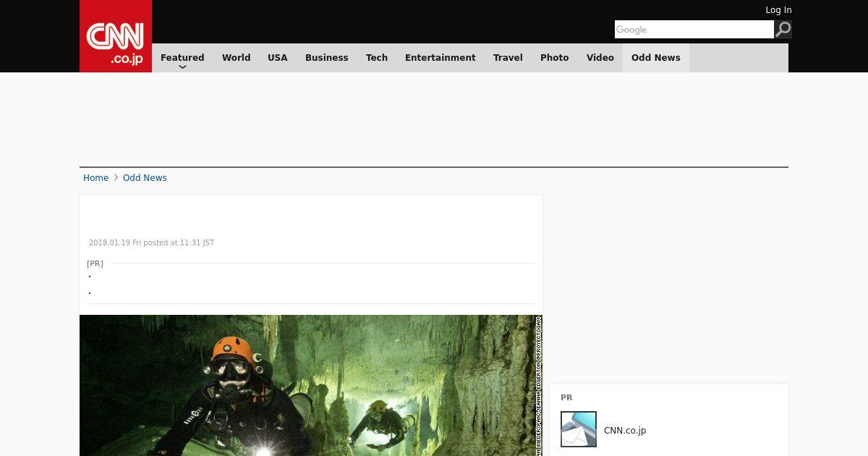The width and height of the screenshot is (868, 456).
Task: Open the cave diver article photo
Action: (311, 385)
